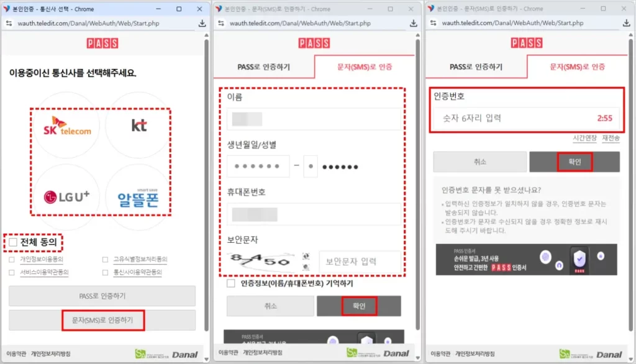This screenshot has height=364, width=636.
Task: Click PASS logo in right window
Action: (527, 43)
